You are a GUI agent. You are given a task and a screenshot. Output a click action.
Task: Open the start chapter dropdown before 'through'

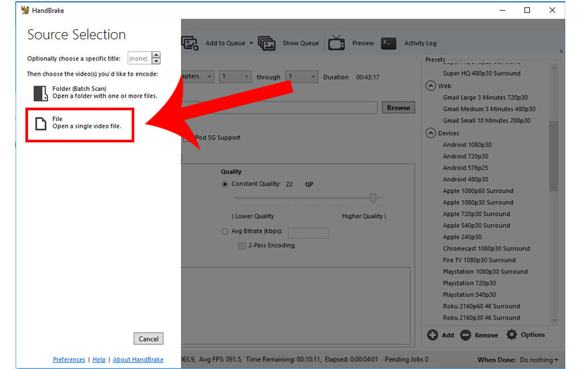(235, 76)
